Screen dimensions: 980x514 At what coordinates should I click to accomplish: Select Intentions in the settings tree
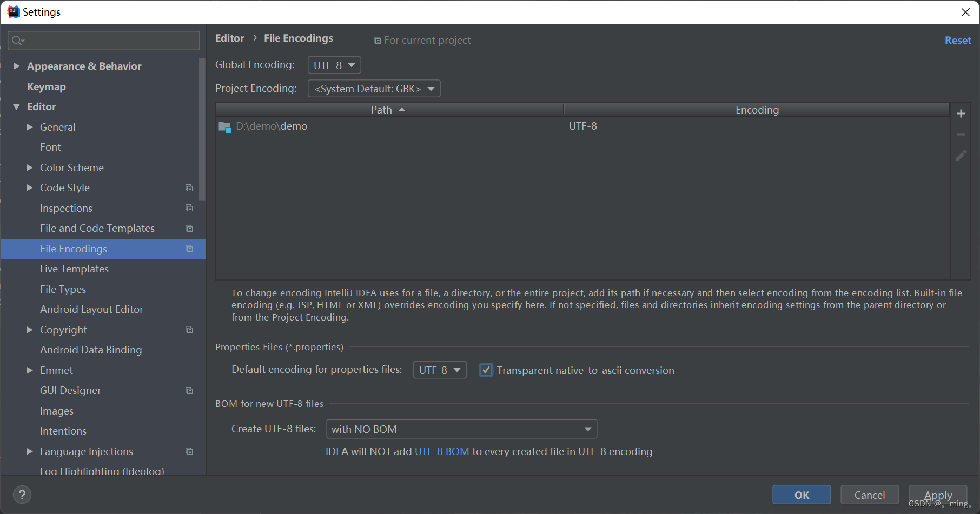click(x=63, y=431)
